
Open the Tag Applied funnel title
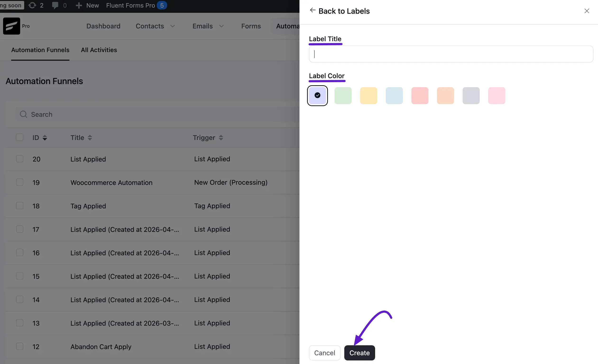(88, 206)
